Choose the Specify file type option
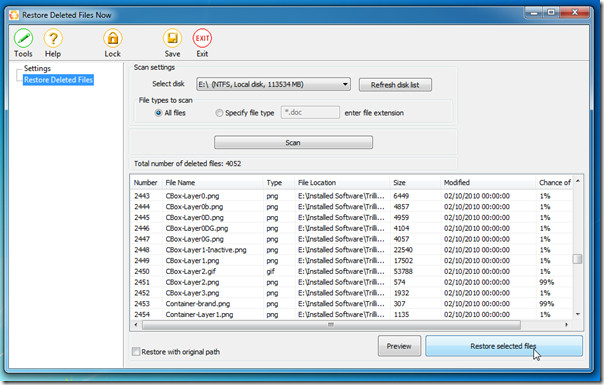The width and height of the screenshot is (604, 385). click(219, 113)
